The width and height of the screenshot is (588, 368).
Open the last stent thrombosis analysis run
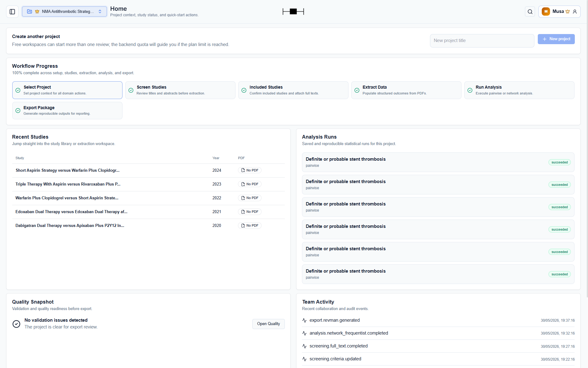[438, 274]
